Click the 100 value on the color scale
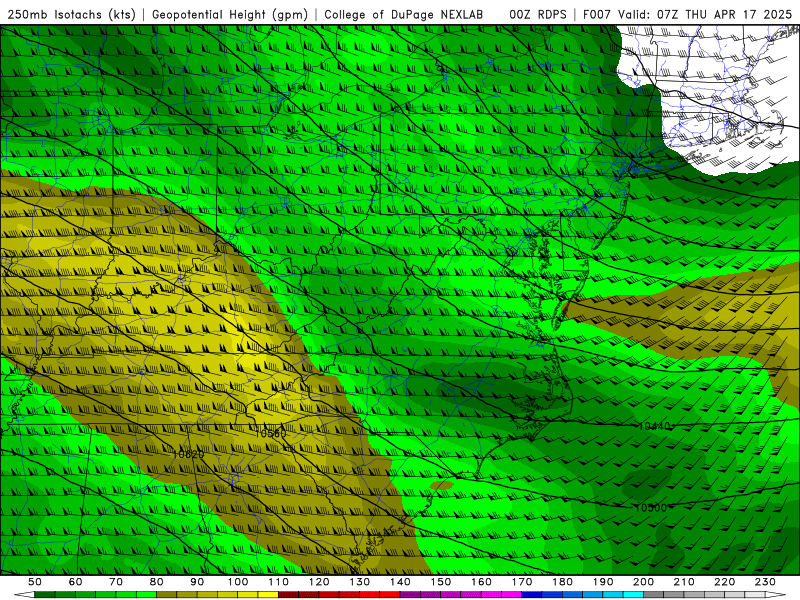Viewport: 800px width, 600px height. (238, 582)
